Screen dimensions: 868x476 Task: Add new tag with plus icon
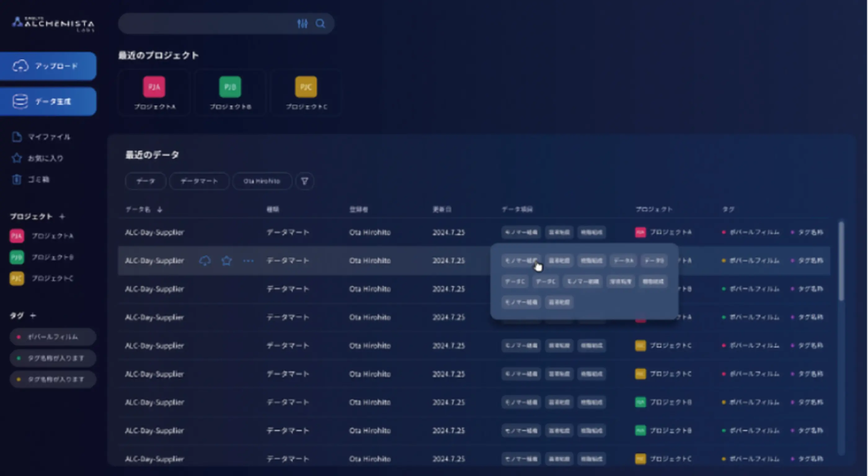[33, 316]
